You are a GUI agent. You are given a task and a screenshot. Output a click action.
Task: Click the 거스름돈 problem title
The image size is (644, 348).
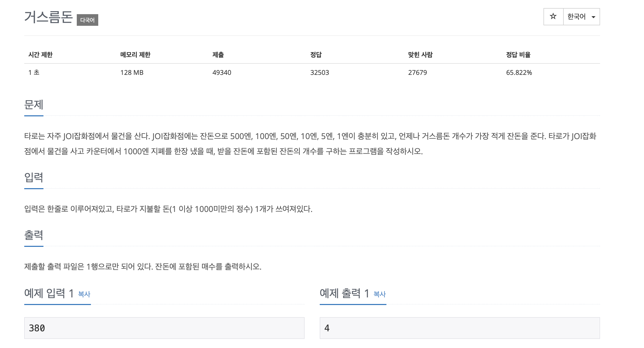tap(48, 17)
